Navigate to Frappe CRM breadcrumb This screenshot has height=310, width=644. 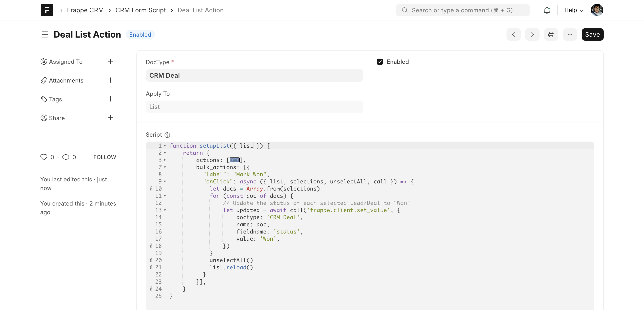pos(85,10)
